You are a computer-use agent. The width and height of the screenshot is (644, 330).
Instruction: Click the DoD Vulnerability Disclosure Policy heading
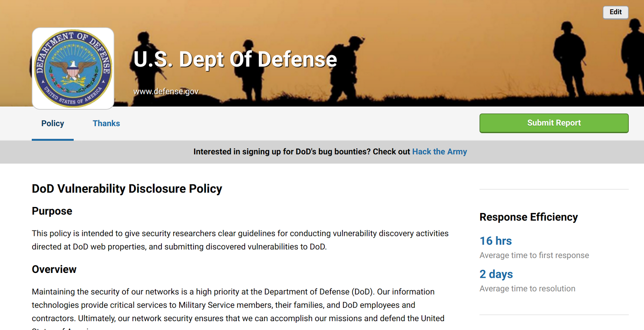[x=127, y=189]
